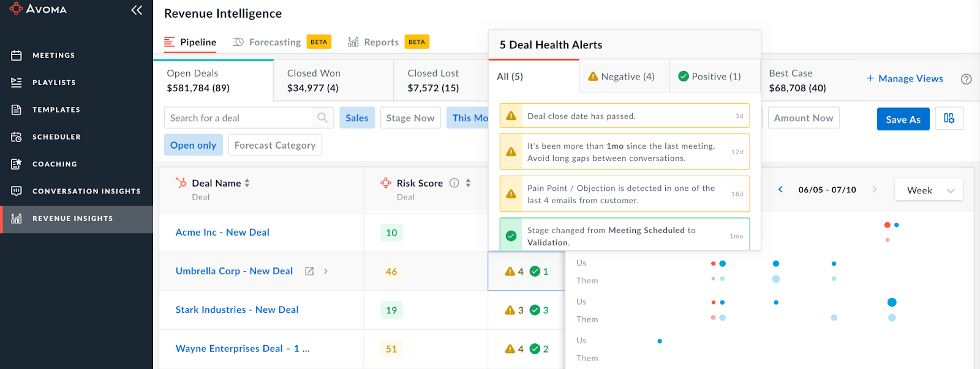Open Umbrella Corp deal in new window

point(309,271)
